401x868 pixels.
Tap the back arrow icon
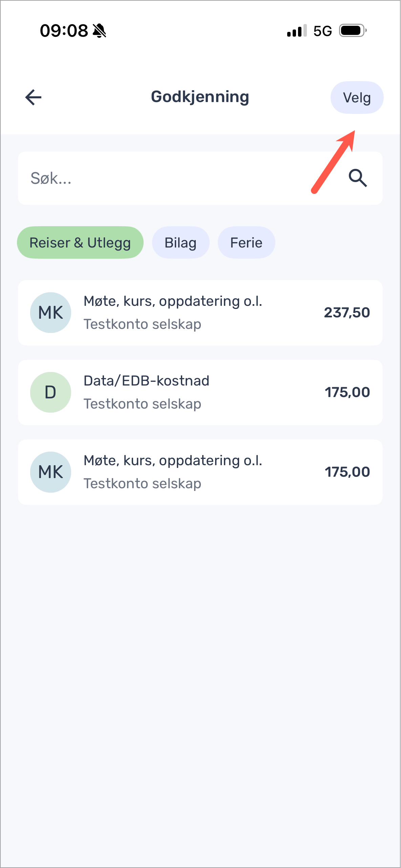point(33,97)
